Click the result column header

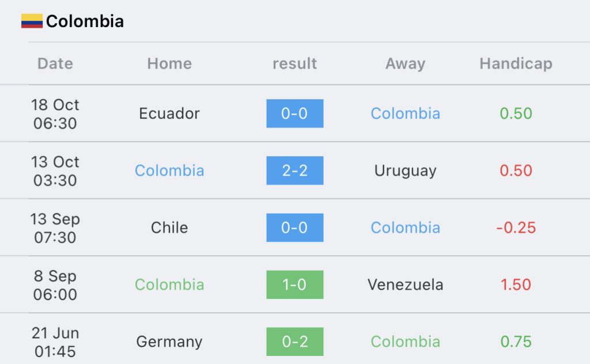click(294, 63)
